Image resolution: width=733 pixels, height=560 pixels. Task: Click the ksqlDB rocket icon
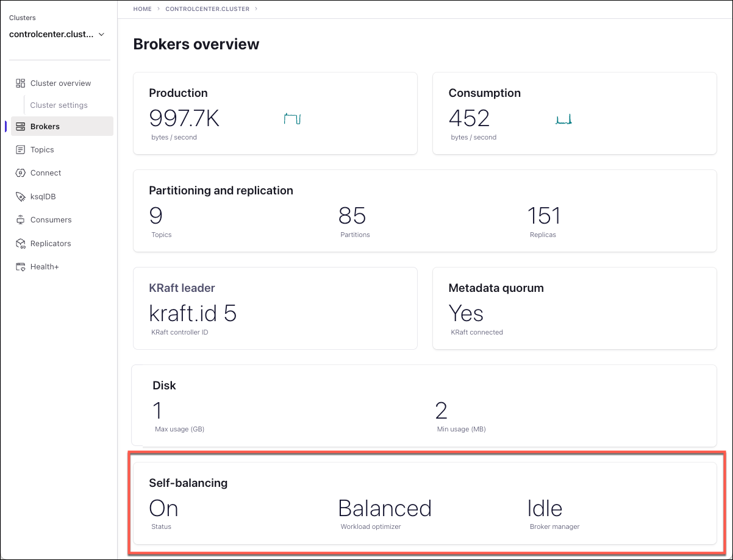[x=20, y=197]
